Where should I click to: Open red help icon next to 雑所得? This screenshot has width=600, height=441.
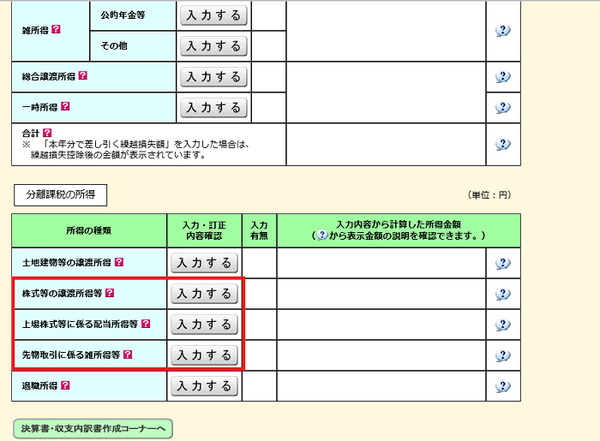click(x=56, y=29)
